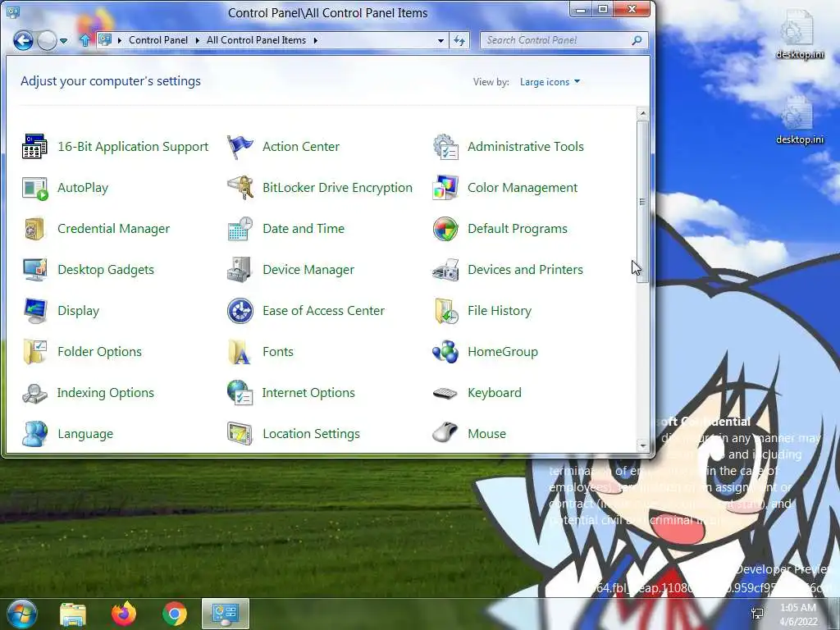Viewport: 840px width, 630px height.
Task: Open the Fonts folder icon
Action: [x=240, y=351]
